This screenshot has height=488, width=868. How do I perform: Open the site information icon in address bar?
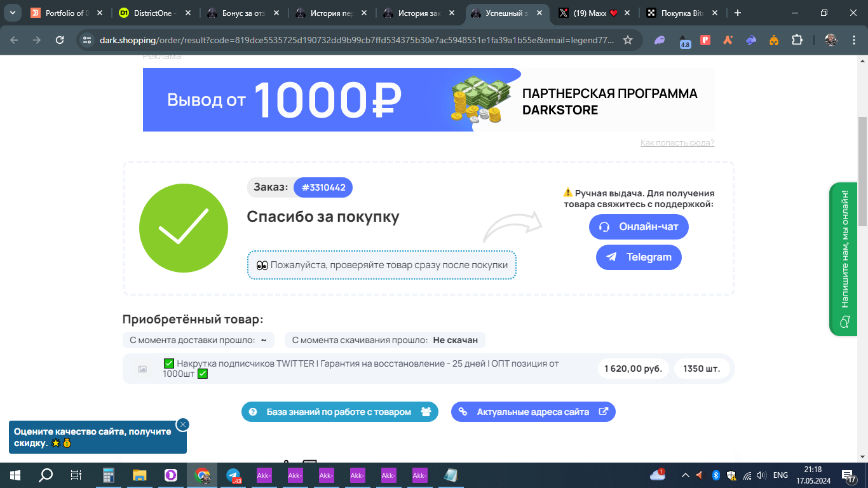click(88, 40)
